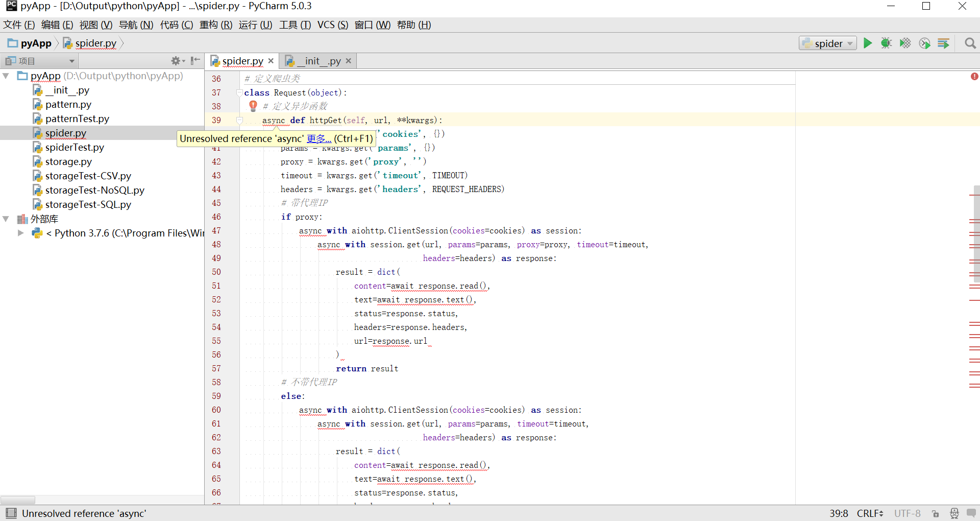Image resolution: width=980 pixels, height=521 pixels.
Task: Click the 更多... link in the tooltip
Action: 318,138
